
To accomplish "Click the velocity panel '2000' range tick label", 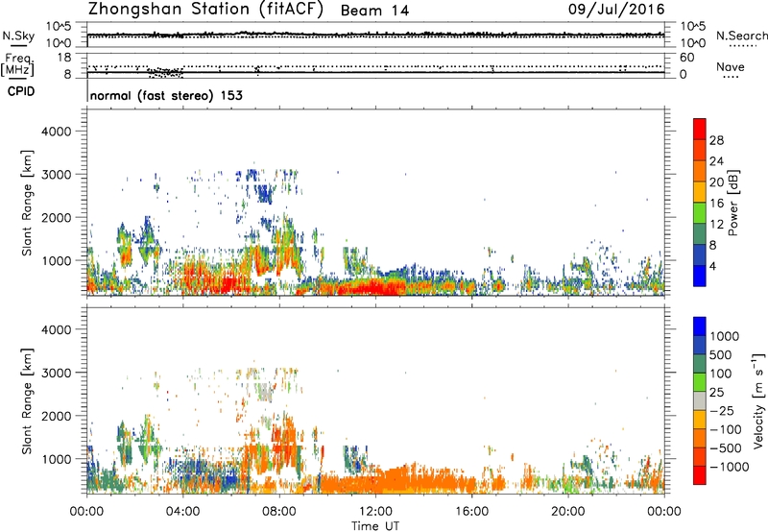I will click(x=56, y=416).
